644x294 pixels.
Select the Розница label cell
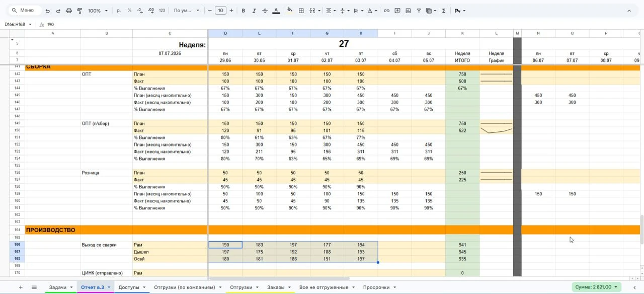click(106, 173)
